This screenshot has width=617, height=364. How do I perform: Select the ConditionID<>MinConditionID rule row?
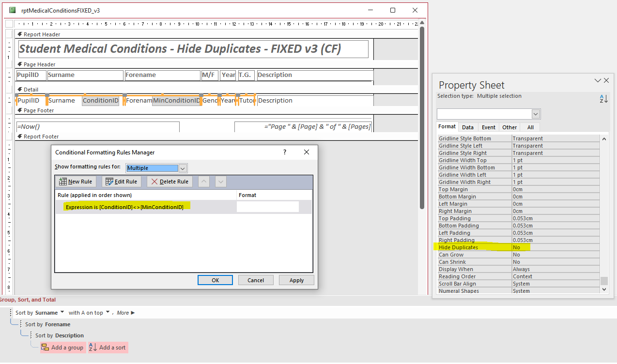point(183,207)
